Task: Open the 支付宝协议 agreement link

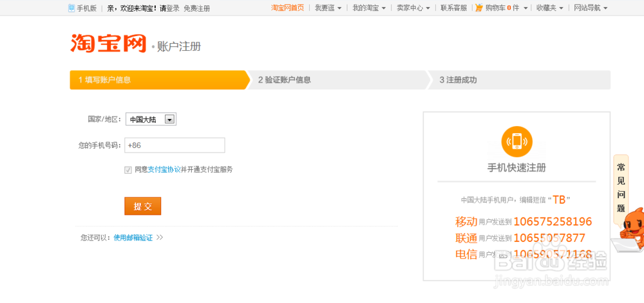Action: [x=164, y=170]
